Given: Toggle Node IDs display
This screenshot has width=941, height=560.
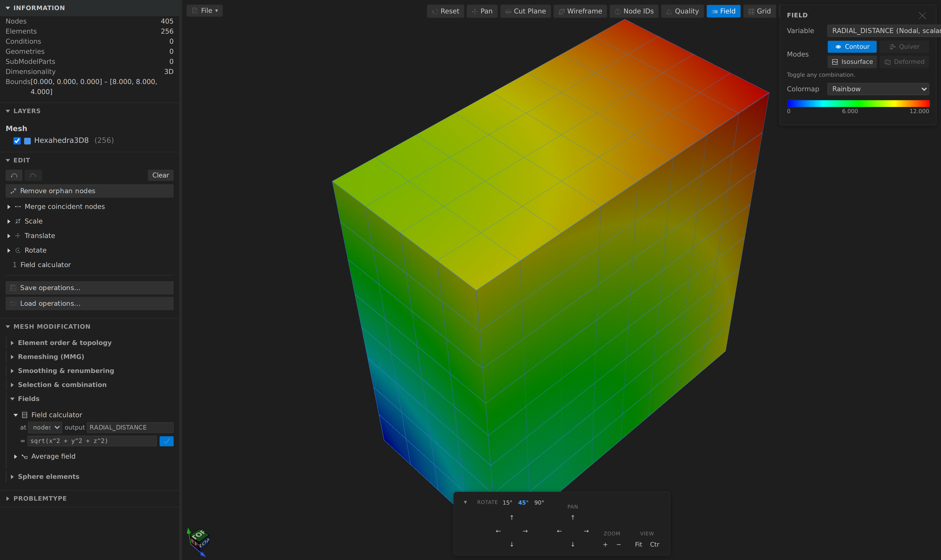Looking at the screenshot, I should click(634, 11).
